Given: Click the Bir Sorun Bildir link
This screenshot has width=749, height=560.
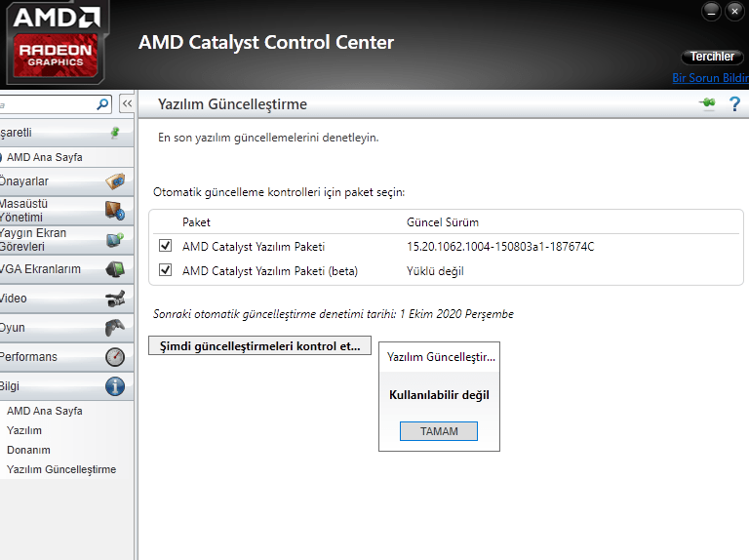Looking at the screenshot, I should 710,78.
